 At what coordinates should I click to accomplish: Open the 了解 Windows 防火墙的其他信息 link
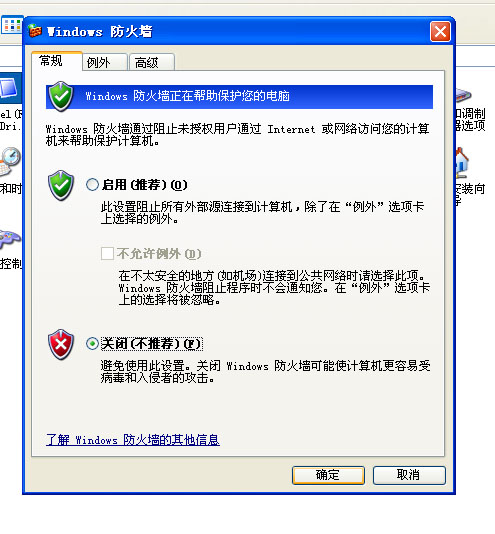pos(133,440)
